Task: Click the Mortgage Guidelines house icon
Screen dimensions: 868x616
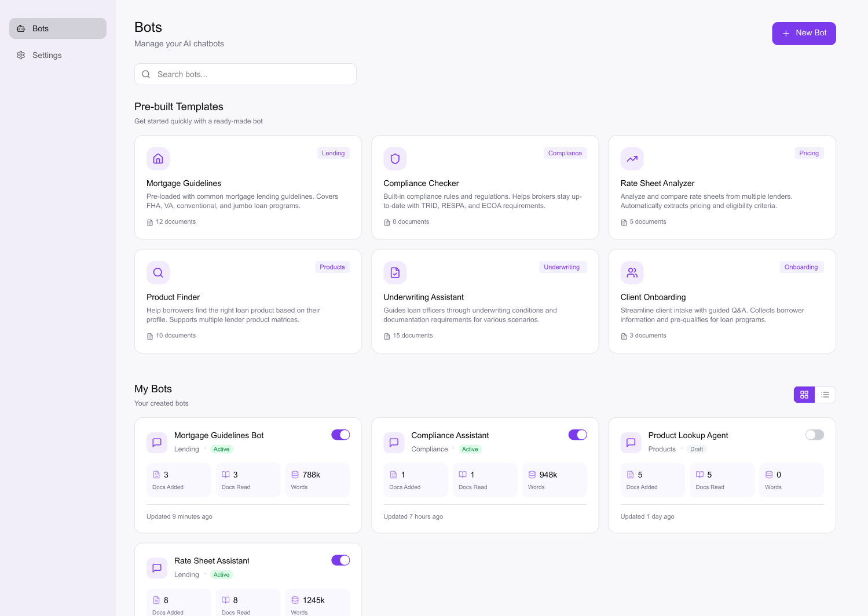Action: click(158, 159)
